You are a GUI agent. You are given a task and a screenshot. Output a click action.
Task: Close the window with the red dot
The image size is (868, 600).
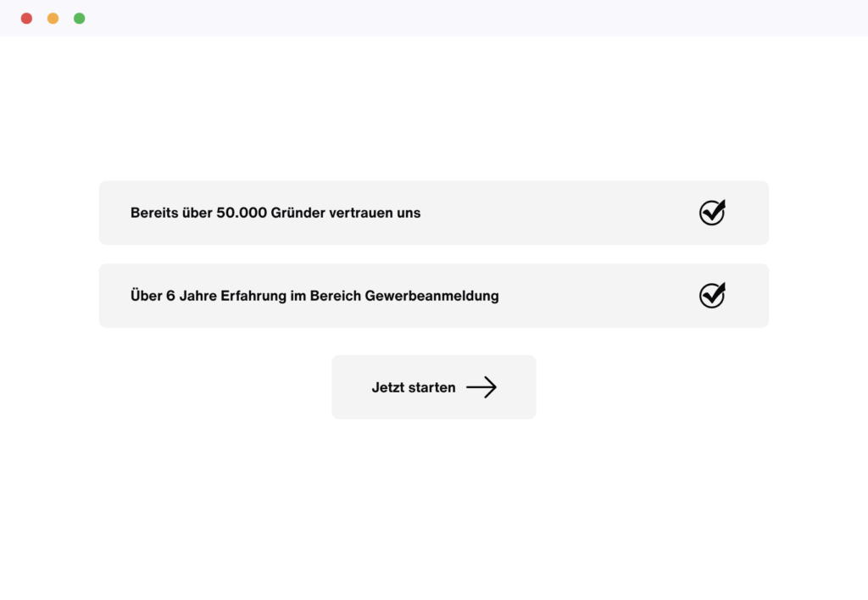(26, 19)
